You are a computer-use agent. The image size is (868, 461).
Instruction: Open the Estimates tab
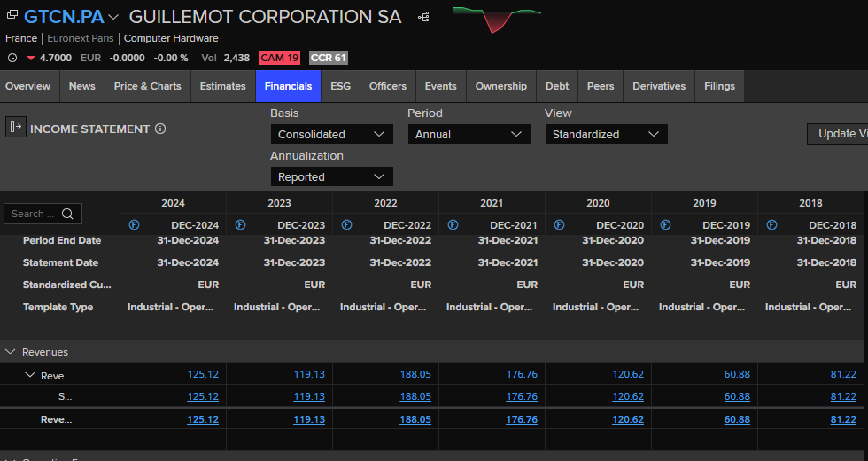(222, 86)
